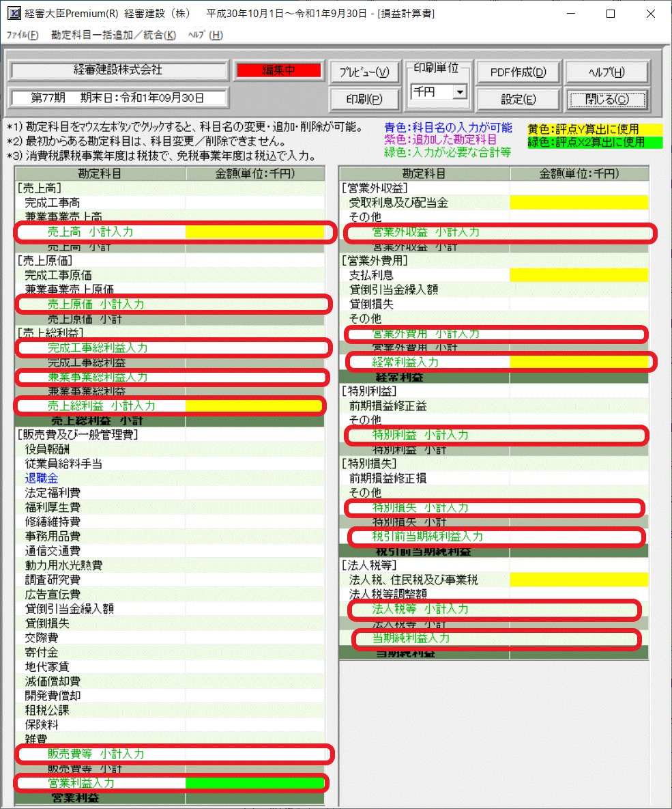Click the 営業外費用 小計入力 row
Screen dimensions: 672x809
click(493, 333)
